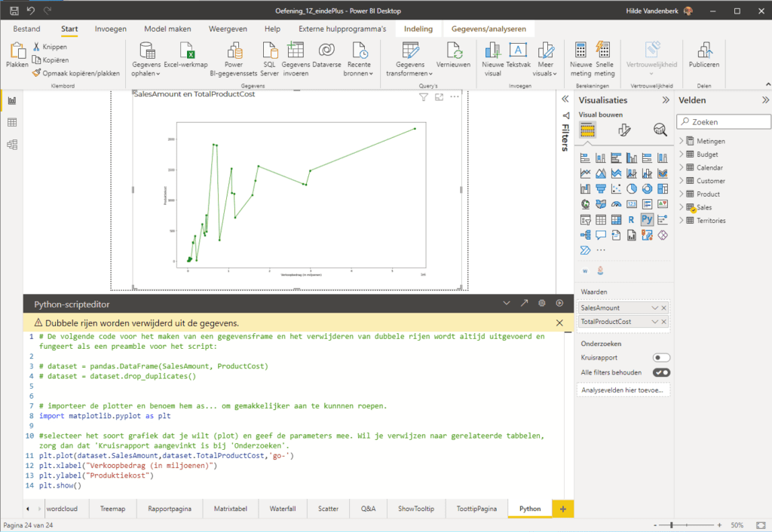Switch to the Invoegen ribbon tab

pos(110,29)
